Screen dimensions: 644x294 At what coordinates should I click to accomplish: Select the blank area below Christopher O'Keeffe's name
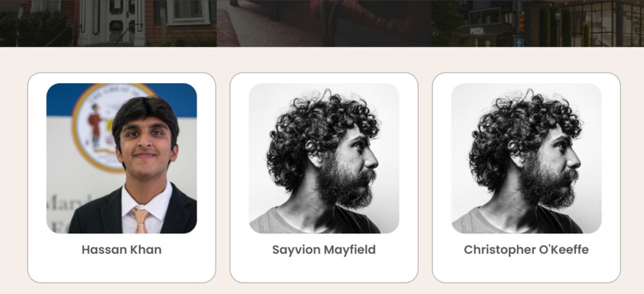527,269
